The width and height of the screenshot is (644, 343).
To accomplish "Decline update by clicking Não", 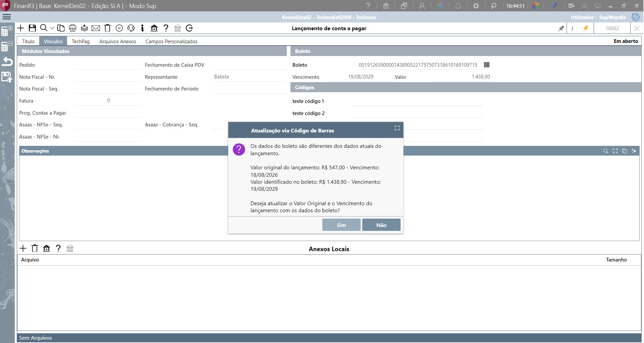I will tap(381, 225).
